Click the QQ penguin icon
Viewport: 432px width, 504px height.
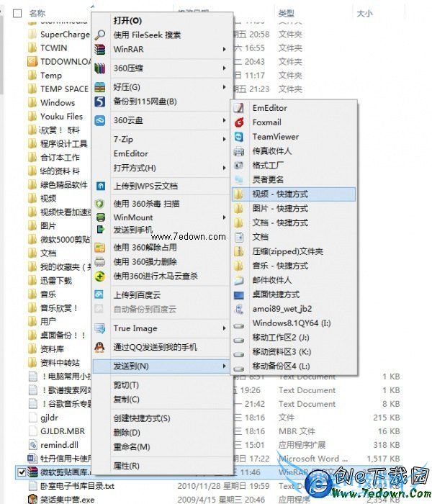pos(99,347)
